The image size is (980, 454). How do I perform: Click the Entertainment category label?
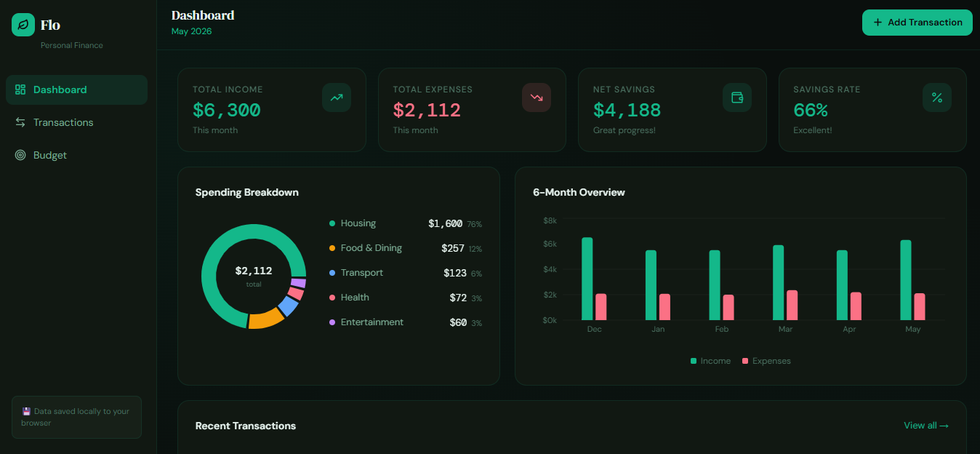coord(372,322)
